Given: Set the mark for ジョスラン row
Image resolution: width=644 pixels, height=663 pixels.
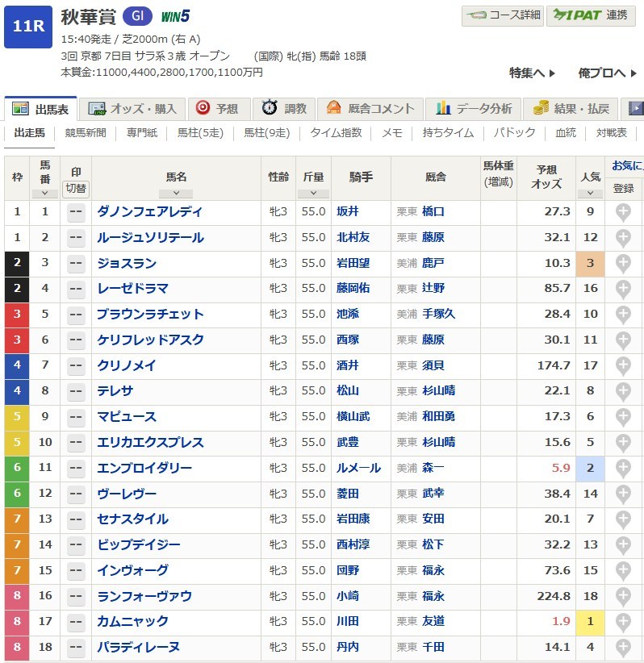Looking at the screenshot, I should [x=76, y=264].
